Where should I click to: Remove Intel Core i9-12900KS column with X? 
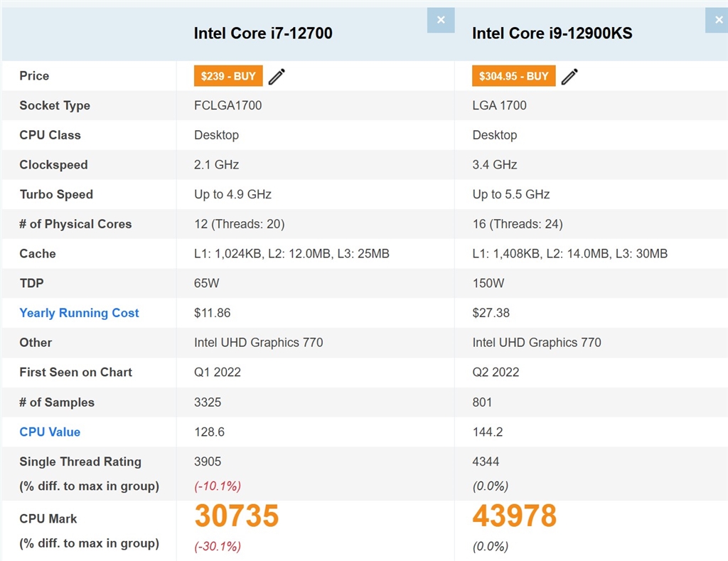tap(717, 20)
